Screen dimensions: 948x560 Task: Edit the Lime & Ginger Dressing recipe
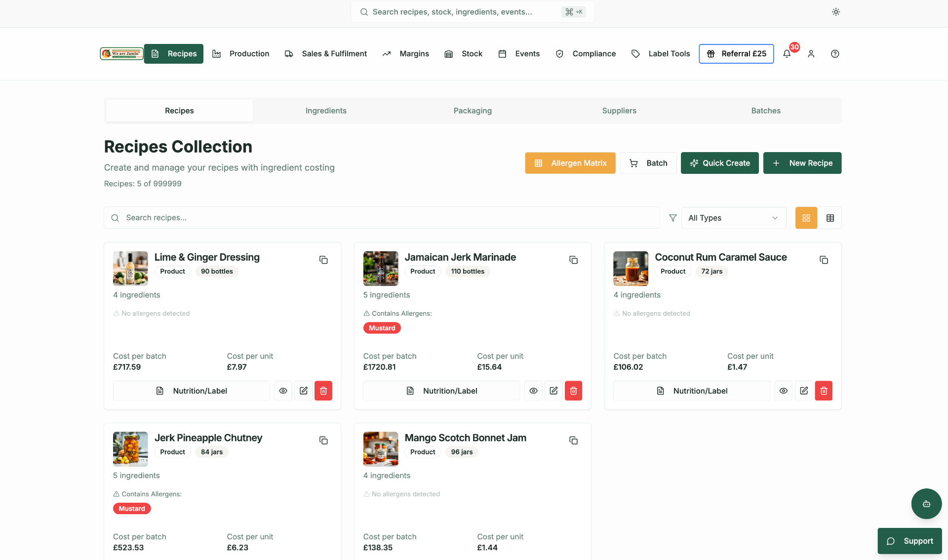[304, 391]
